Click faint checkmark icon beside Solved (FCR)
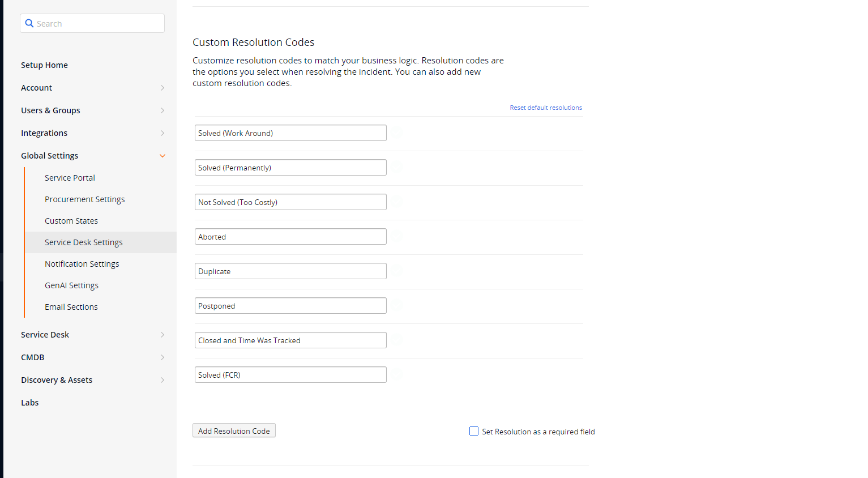The width and height of the screenshot is (868, 478). click(397, 374)
